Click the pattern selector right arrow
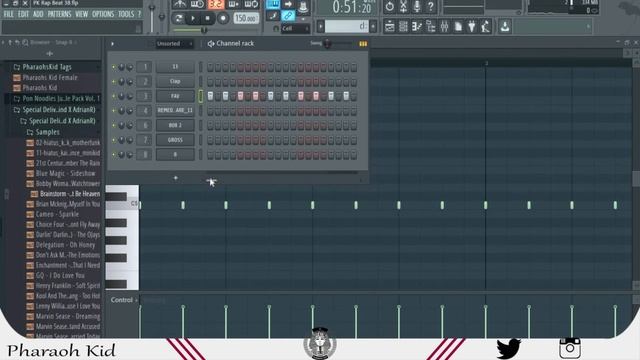Screen dimensions: 640x360 (x=373, y=27)
